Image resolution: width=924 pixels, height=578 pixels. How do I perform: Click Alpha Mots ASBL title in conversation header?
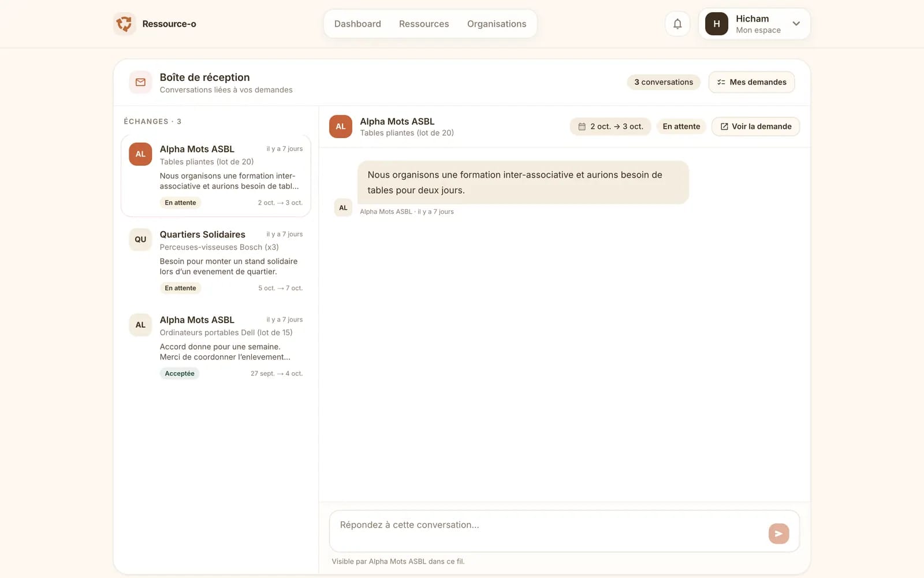(x=397, y=121)
